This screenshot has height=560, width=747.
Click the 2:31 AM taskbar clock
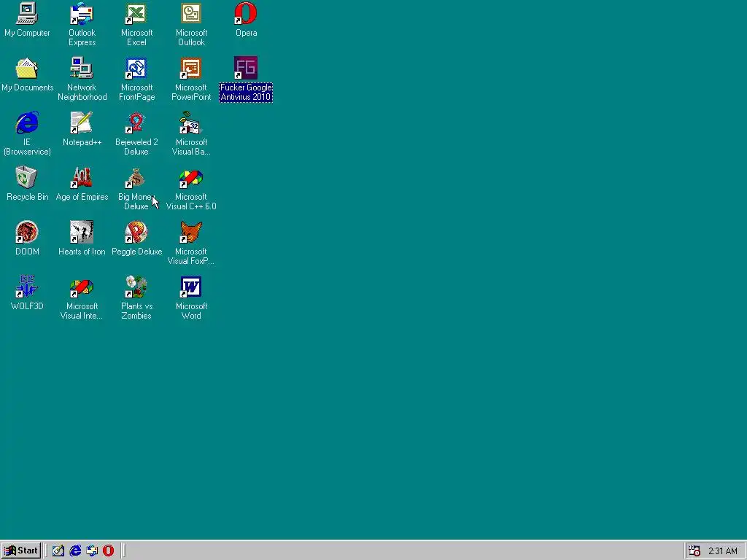(x=723, y=551)
